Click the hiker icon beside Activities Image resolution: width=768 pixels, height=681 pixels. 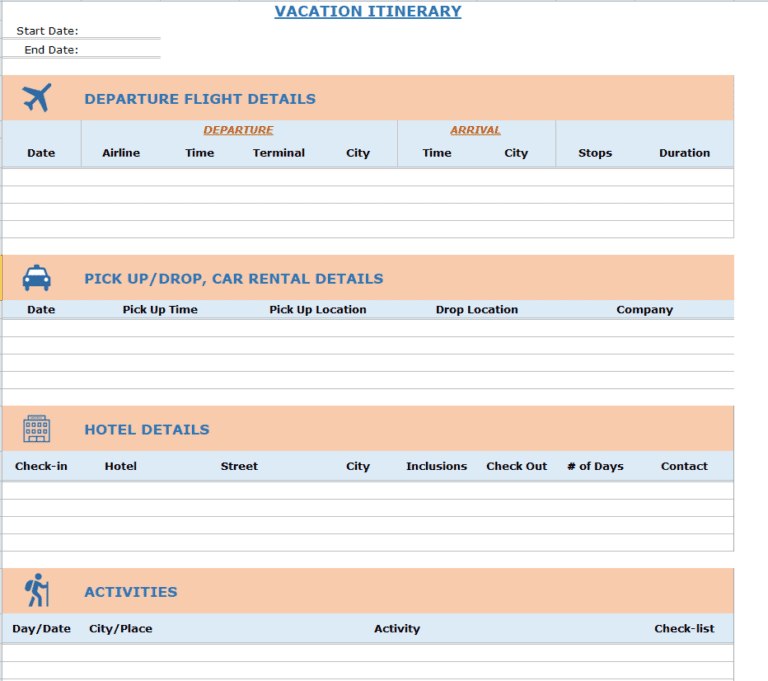coord(37,590)
